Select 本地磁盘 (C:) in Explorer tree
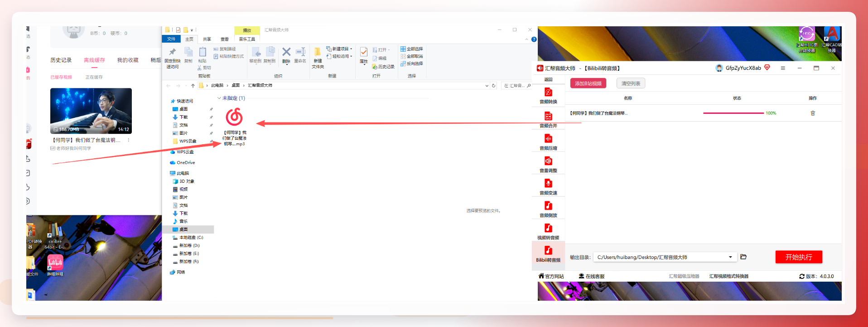 188,237
